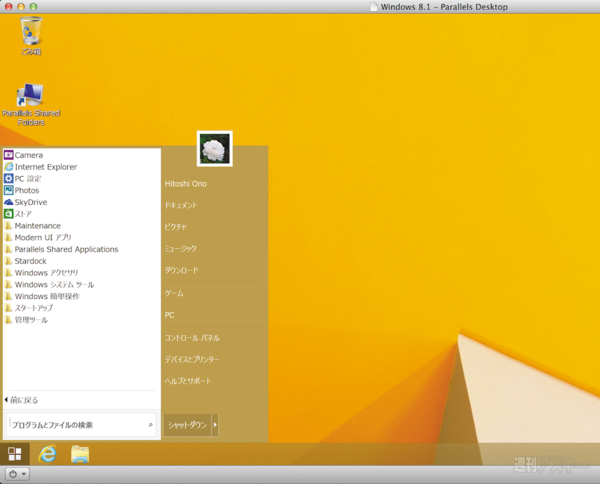Click the search magnifier icon
The height and width of the screenshot is (484, 600).
(x=150, y=425)
